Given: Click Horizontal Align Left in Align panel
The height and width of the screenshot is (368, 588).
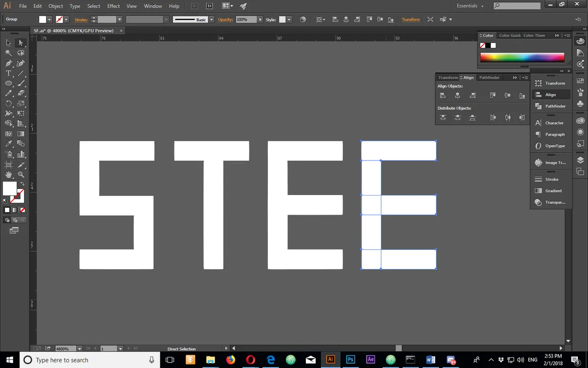Looking at the screenshot, I should point(443,95).
